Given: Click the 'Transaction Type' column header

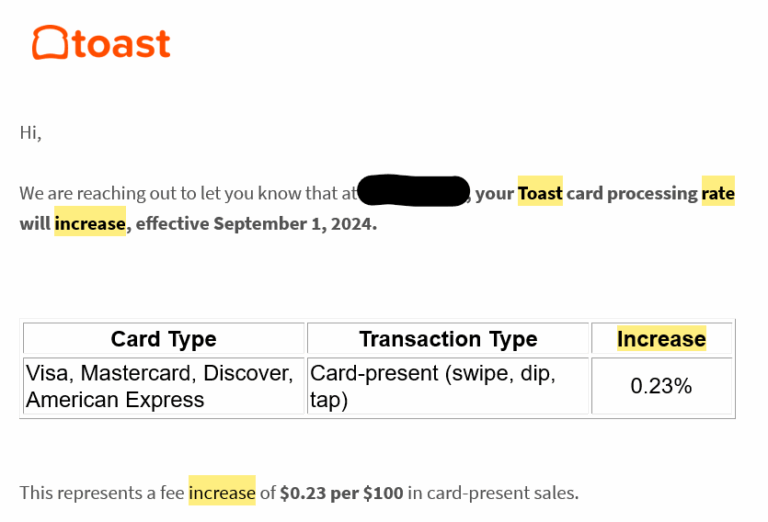Looking at the screenshot, I should point(448,339).
